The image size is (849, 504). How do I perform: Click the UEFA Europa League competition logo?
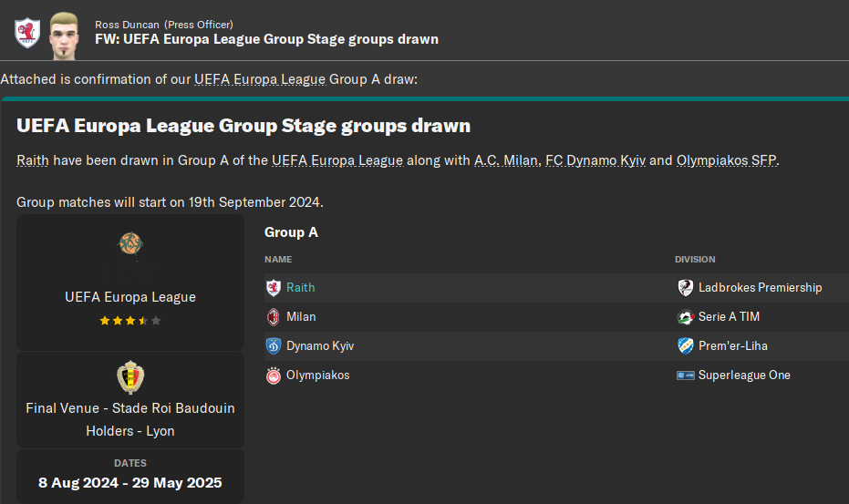[130, 244]
